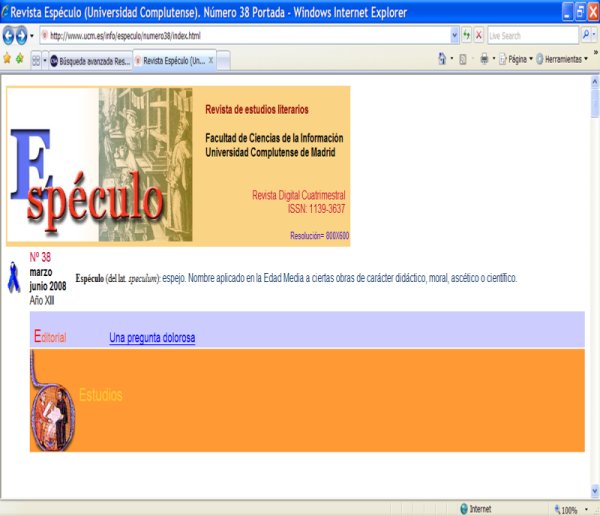600x516 pixels.
Task: Select the Revista Espéculo tab
Action: tap(173, 60)
